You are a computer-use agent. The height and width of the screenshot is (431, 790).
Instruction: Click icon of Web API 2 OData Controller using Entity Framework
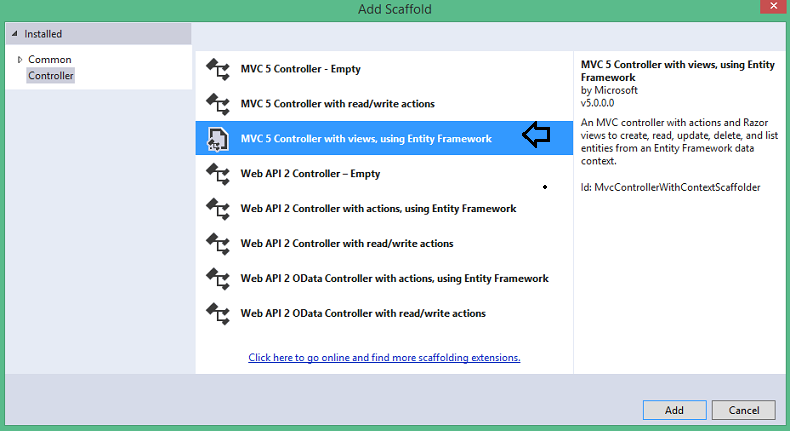[x=218, y=278]
